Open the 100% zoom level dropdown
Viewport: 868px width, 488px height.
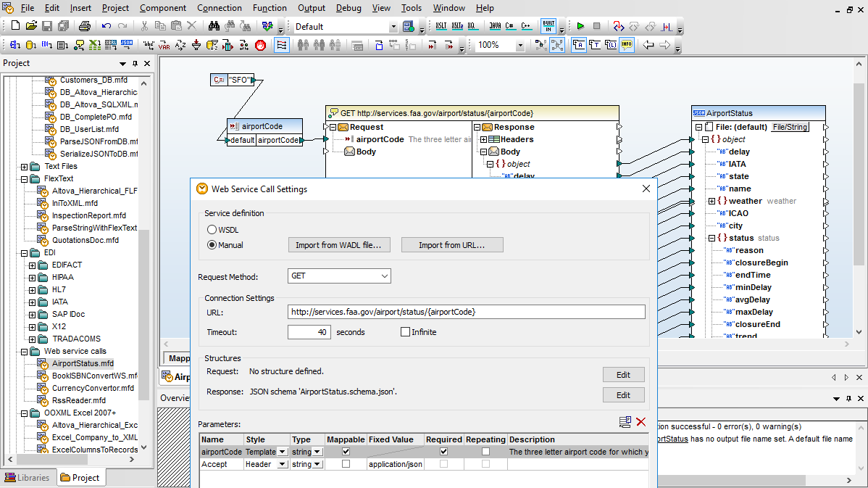pos(519,46)
